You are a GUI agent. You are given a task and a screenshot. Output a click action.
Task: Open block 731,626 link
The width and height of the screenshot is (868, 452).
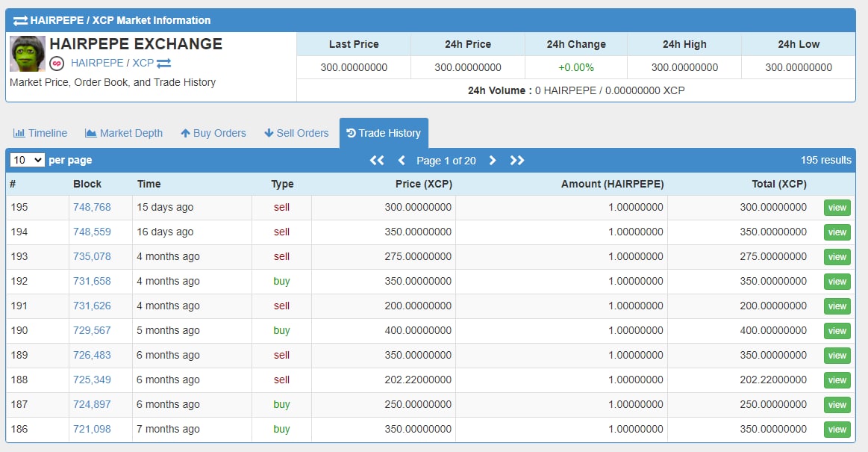pyautogui.click(x=92, y=306)
